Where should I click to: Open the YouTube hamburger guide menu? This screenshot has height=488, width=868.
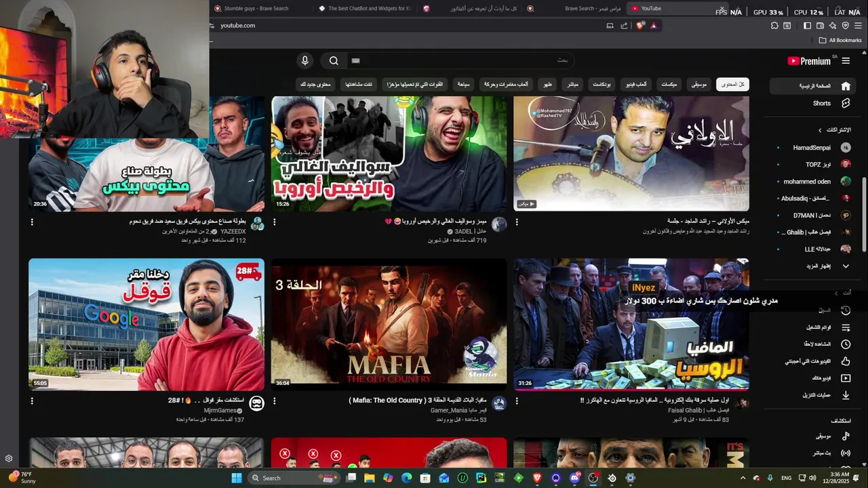[x=846, y=61]
